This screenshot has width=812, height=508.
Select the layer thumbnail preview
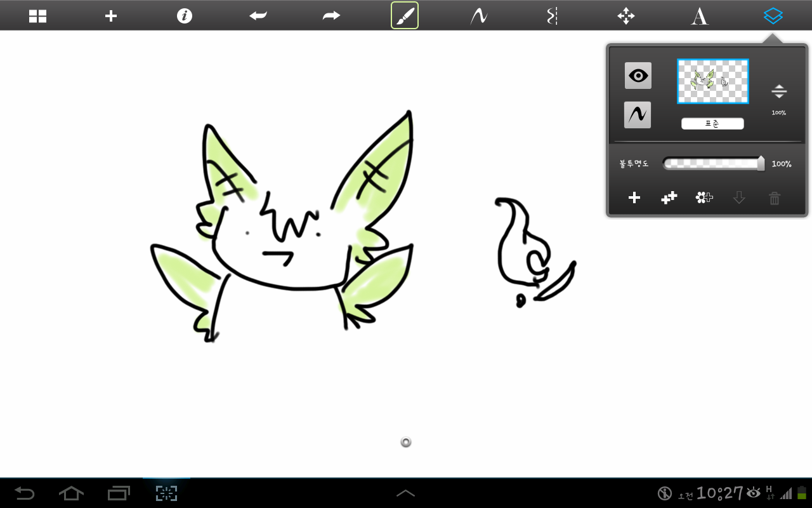pos(712,81)
